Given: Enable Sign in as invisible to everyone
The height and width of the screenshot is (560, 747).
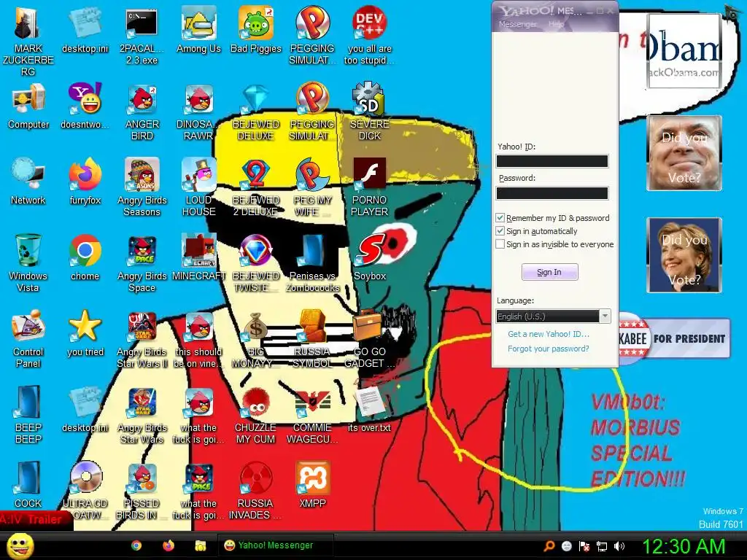Looking at the screenshot, I should tap(500, 244).
